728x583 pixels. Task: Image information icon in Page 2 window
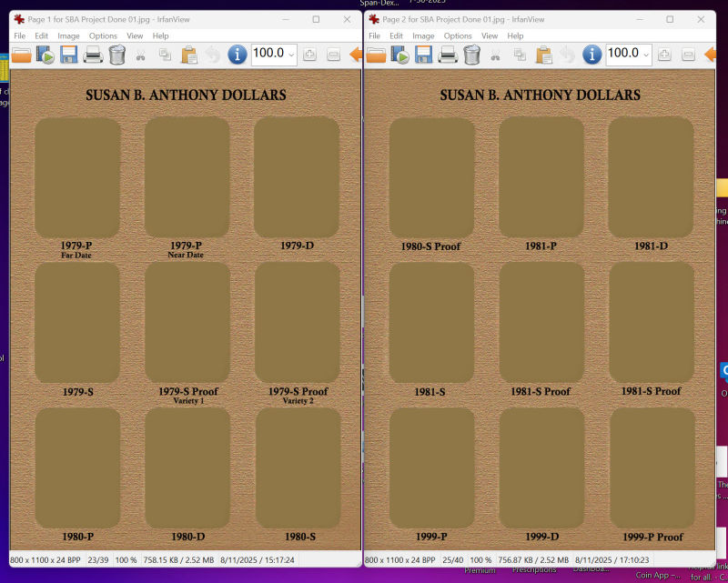click(592, 55)
